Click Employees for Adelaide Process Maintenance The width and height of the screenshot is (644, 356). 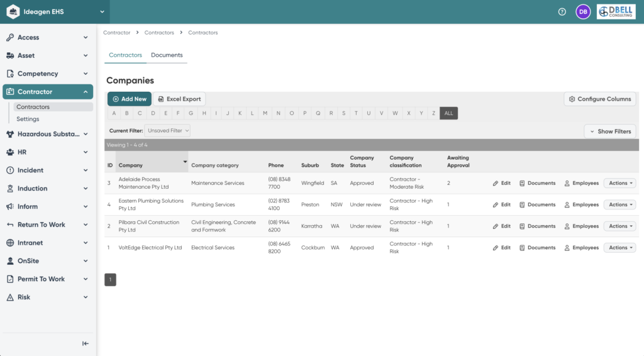[x=582, y=183]
